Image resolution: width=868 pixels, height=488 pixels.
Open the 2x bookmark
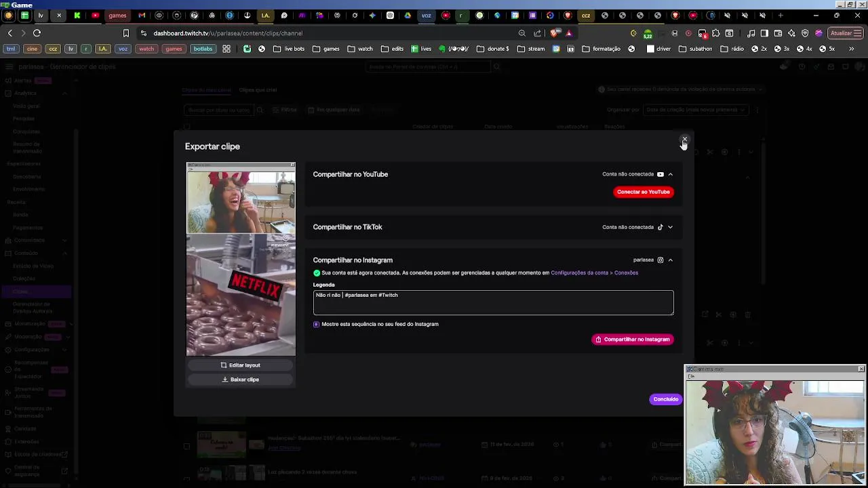pyautogui.click(x=759, y=49)
